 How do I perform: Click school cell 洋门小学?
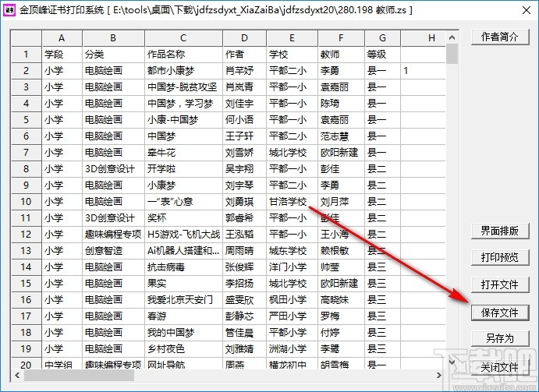pos(293,267)
